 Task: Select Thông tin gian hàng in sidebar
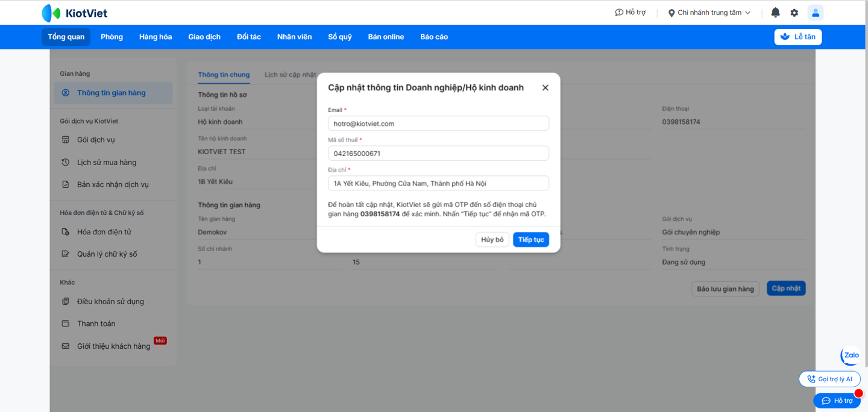(113, 93)
